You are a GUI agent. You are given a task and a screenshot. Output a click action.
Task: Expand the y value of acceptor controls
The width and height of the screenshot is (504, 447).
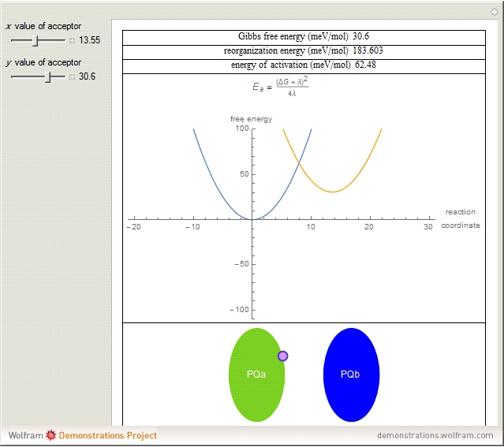[x=72, y=76]
